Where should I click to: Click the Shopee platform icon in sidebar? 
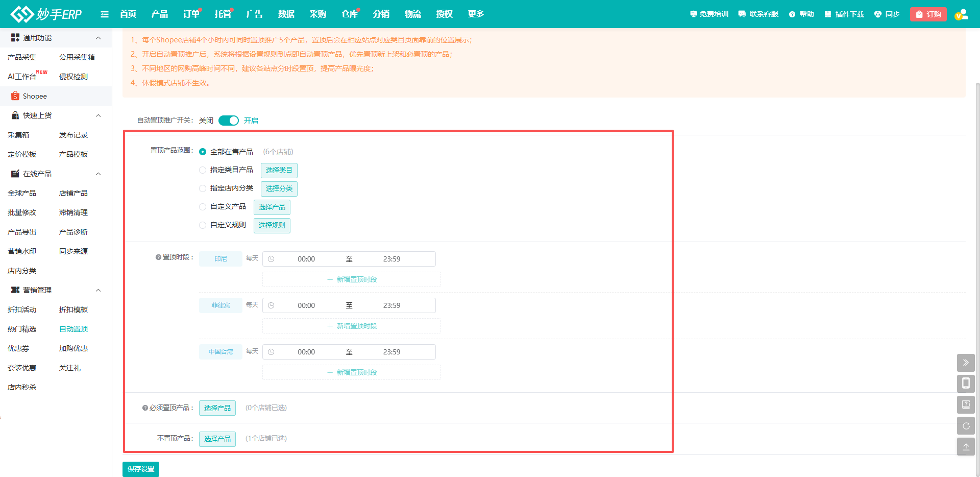[x=15, y=96]
